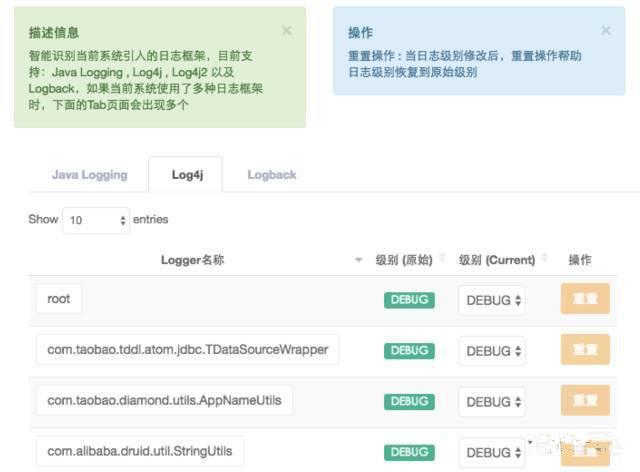Click the DEBUG badge in root row
640x472 pixels.
point(409,300)
